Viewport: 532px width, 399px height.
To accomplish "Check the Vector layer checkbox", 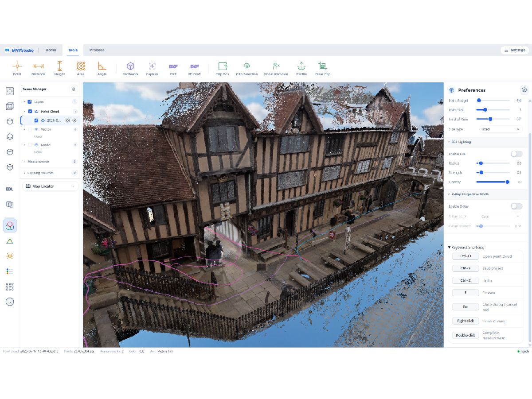I will [x=30, y=129].
